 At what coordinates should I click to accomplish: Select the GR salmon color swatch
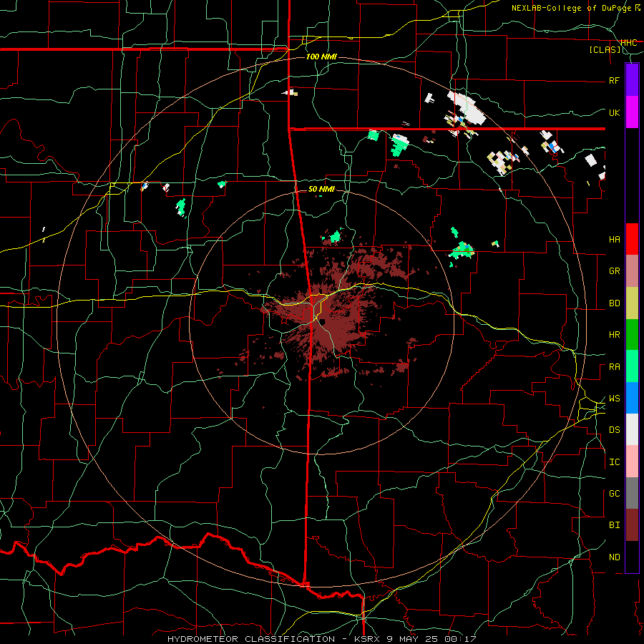632,270
